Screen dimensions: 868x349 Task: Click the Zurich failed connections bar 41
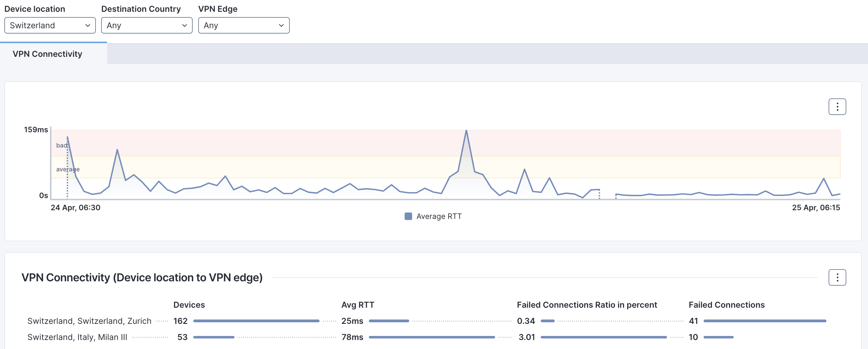pyautogui.click(x=765, y=321)
